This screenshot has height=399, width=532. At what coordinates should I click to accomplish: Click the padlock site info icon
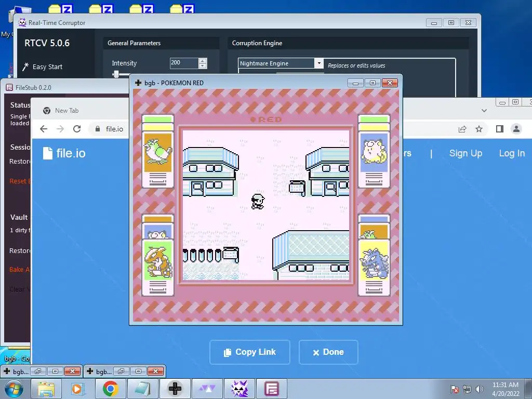[98, 129]
